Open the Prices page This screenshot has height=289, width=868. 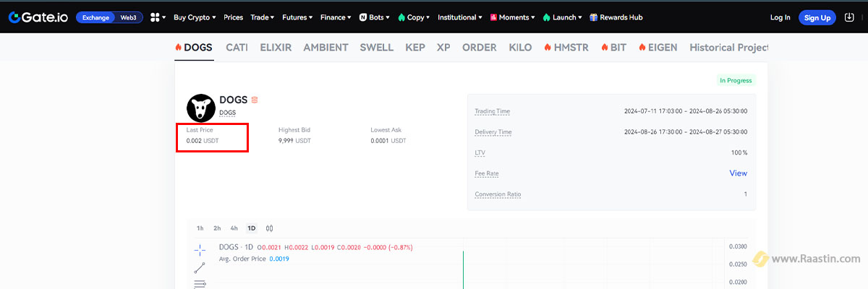pos(234,17)
